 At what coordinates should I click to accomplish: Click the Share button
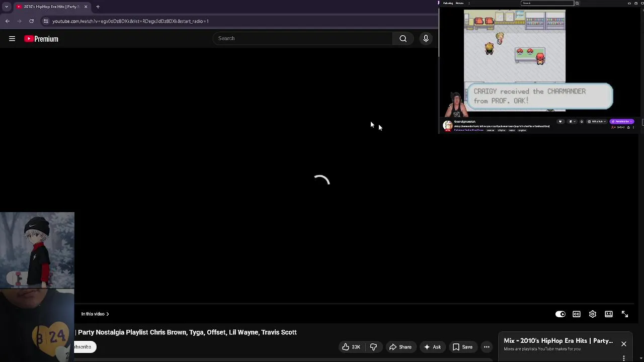pyautogui.click(x=400, y=347)
